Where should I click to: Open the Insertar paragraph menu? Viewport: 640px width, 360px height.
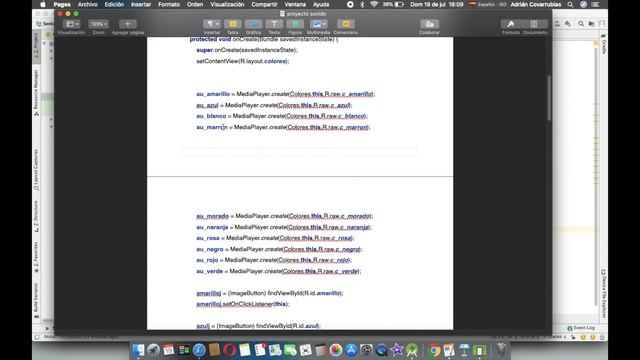(212, 24)
